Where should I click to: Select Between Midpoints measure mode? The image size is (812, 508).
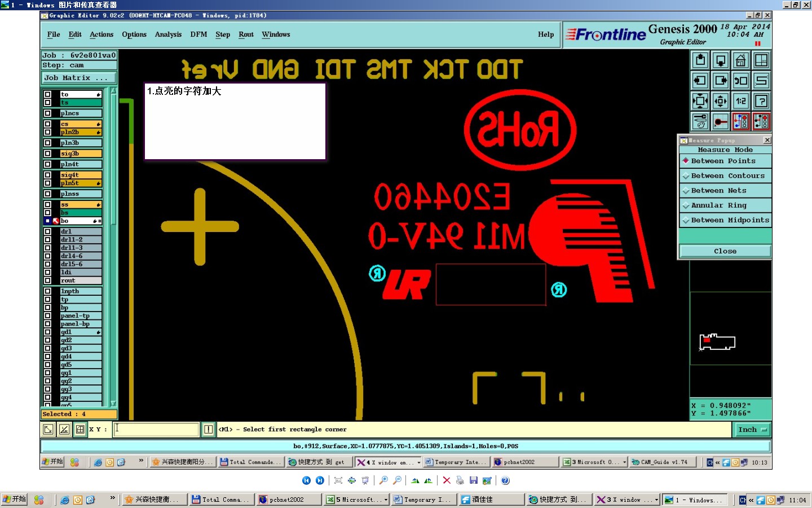(x=725, y=220)
